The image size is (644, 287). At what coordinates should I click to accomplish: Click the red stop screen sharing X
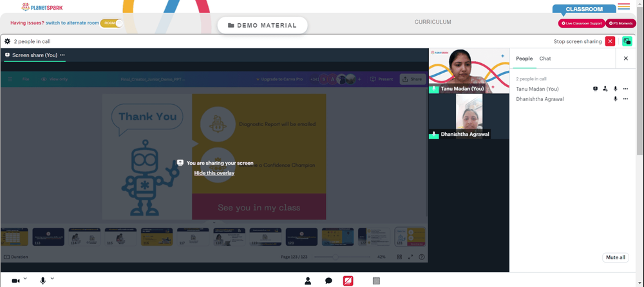611,41
